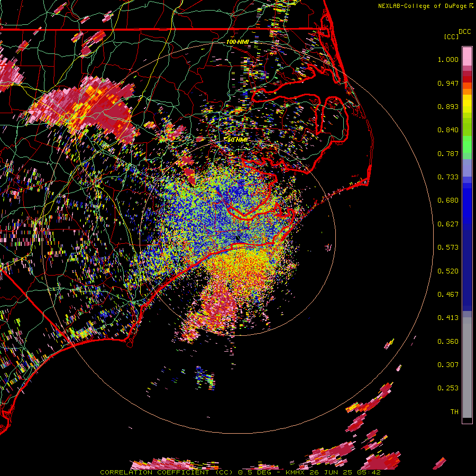This screenshot has height=476, width=476.
Task: Pick the bright green swatch on the color bar
Action: (x=467, y=144)
